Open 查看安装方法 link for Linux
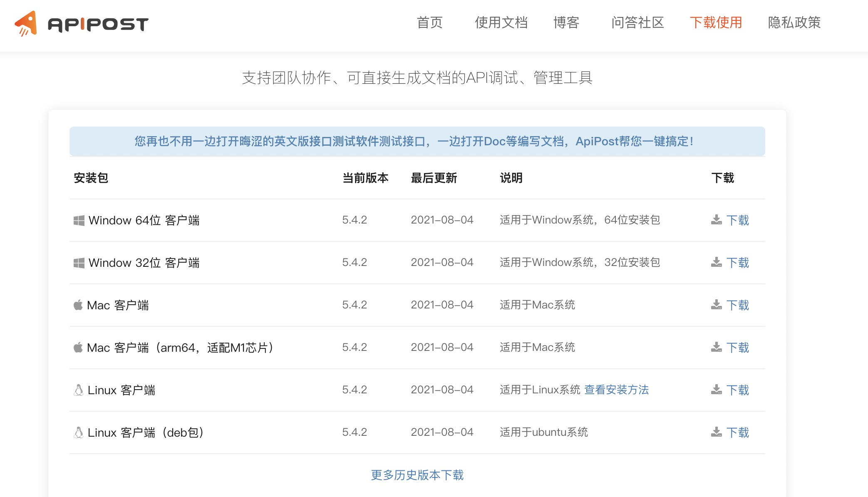868x497 pixels. point(616,390)
